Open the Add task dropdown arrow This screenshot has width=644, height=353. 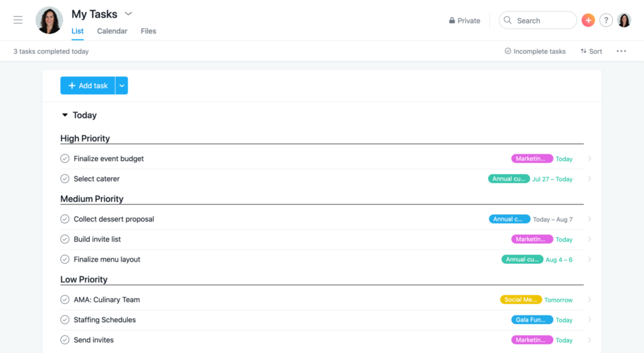click(121, 86)
